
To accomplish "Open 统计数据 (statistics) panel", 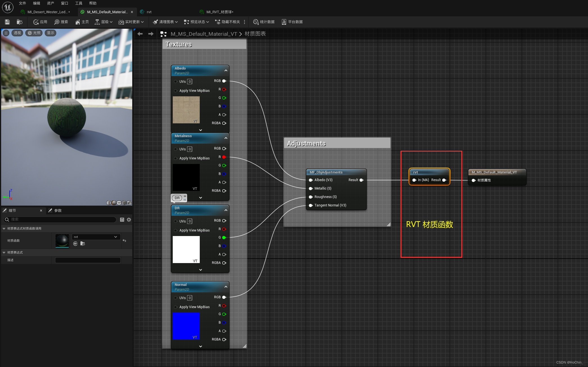I will (x=264, y=22).
